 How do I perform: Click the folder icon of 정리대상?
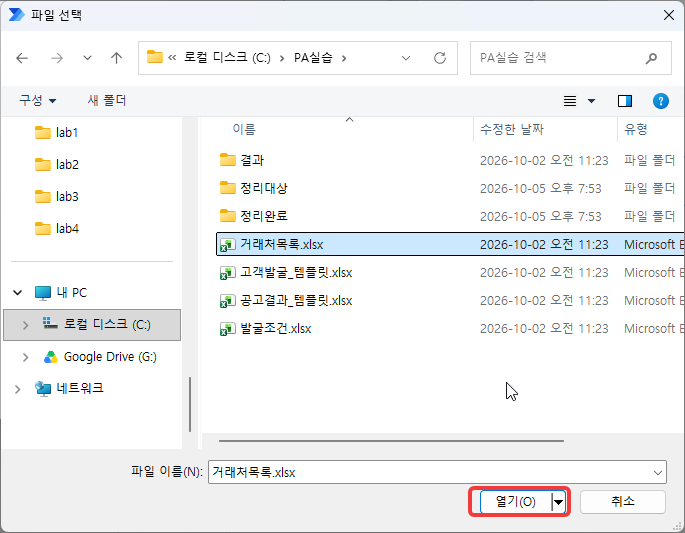coord(227,188)
